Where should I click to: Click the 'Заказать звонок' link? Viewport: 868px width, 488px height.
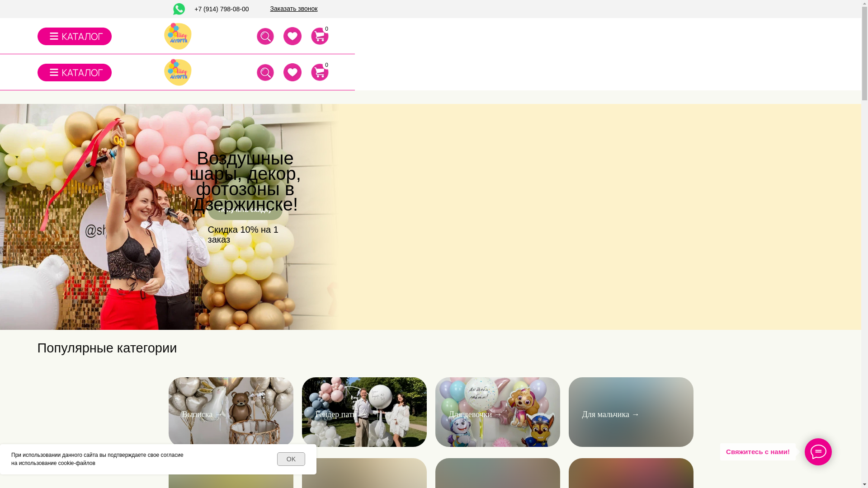pyautogui.click(x=294, y=9)
